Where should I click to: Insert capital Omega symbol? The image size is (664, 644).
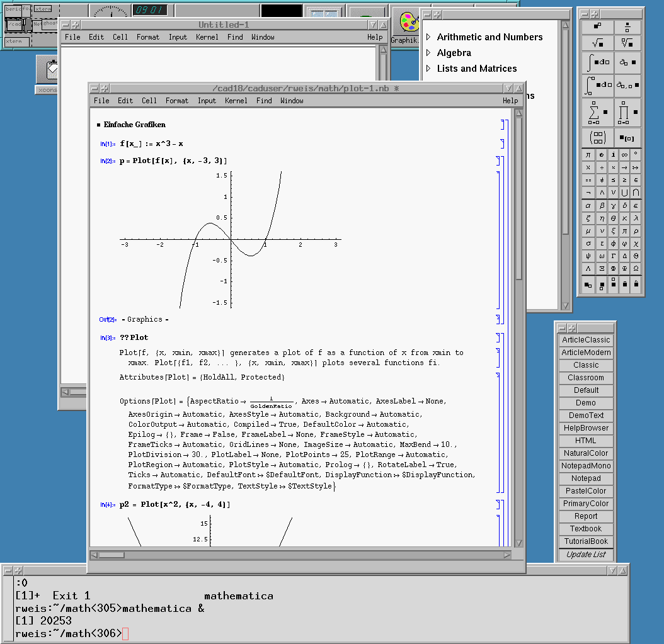(x=636, y=269)
